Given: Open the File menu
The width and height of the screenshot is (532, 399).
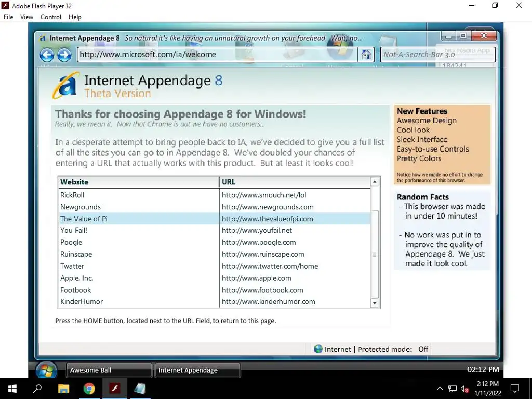Looking at the screenshot, I should pos(8,17).
